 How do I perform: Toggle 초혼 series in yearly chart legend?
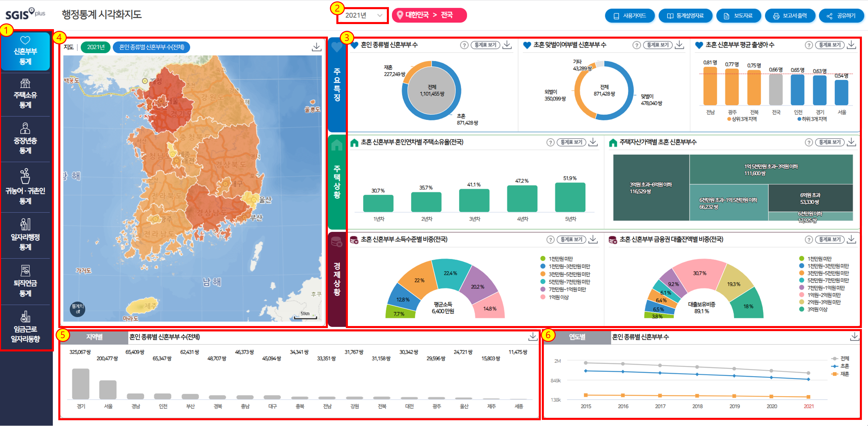(x=841, y=366)
